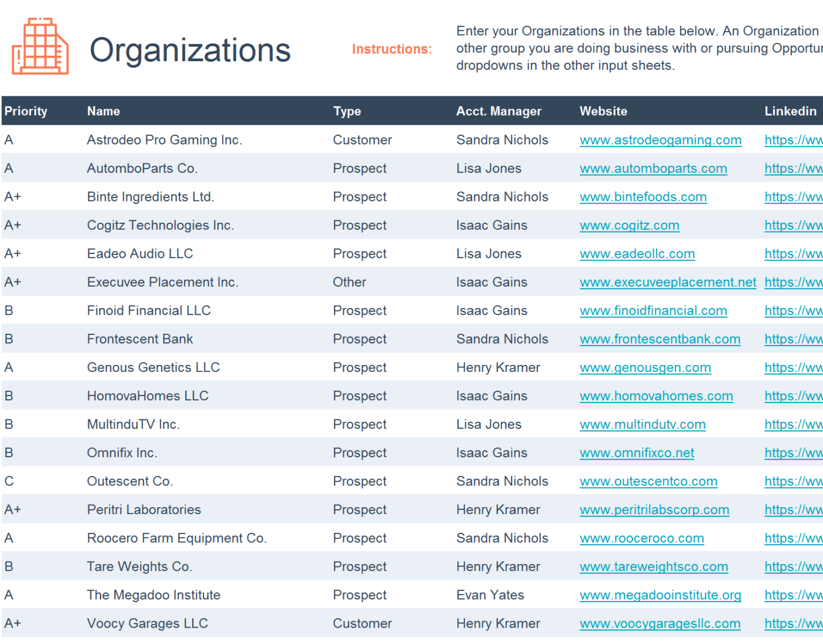Open LinkedIn link for Astrodeo Pro Gaming
823x644 pixels.
tap(794, 140)
